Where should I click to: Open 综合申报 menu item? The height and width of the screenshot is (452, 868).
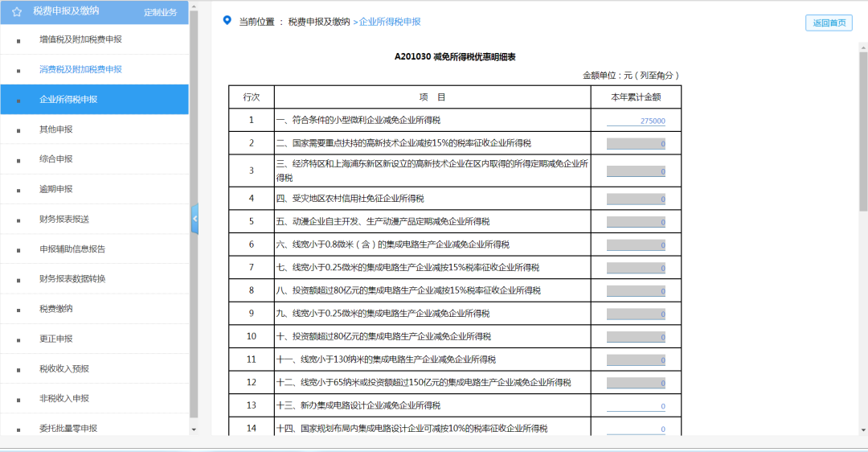(95, 159)
